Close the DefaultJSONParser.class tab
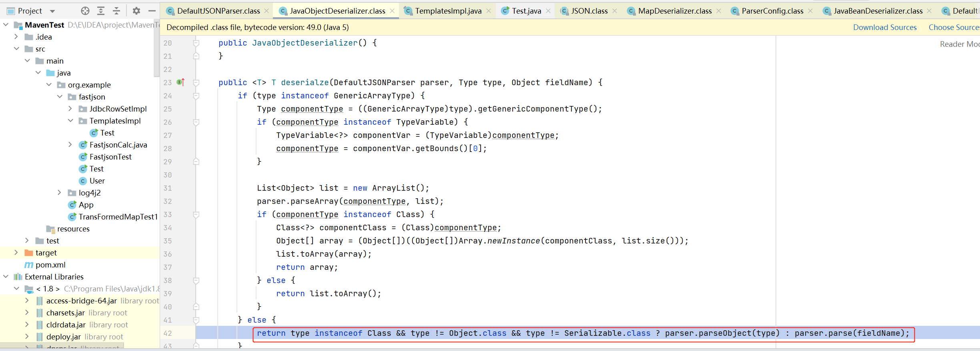This screenshot has width=980, height=351. click(x=267, y=11)
